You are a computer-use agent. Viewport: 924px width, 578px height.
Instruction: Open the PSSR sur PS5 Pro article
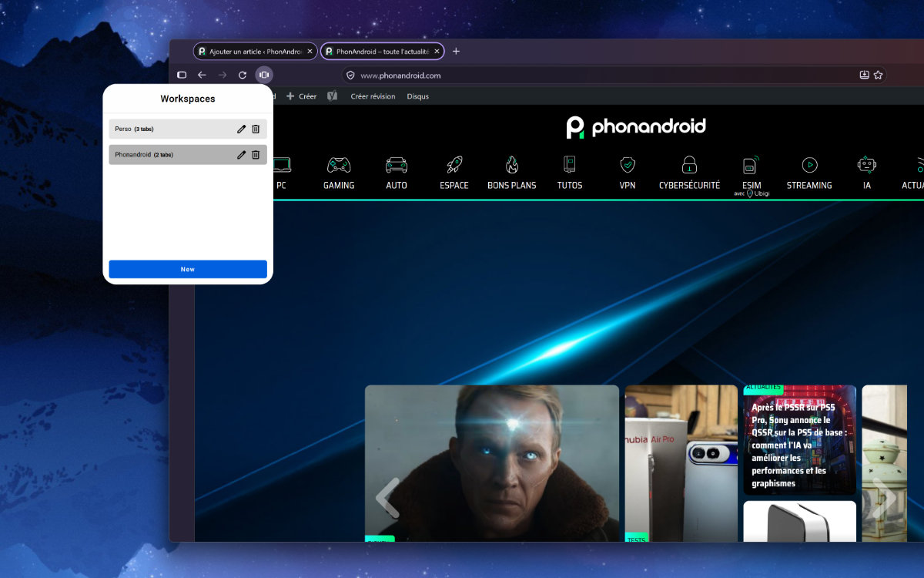(799, 440)
